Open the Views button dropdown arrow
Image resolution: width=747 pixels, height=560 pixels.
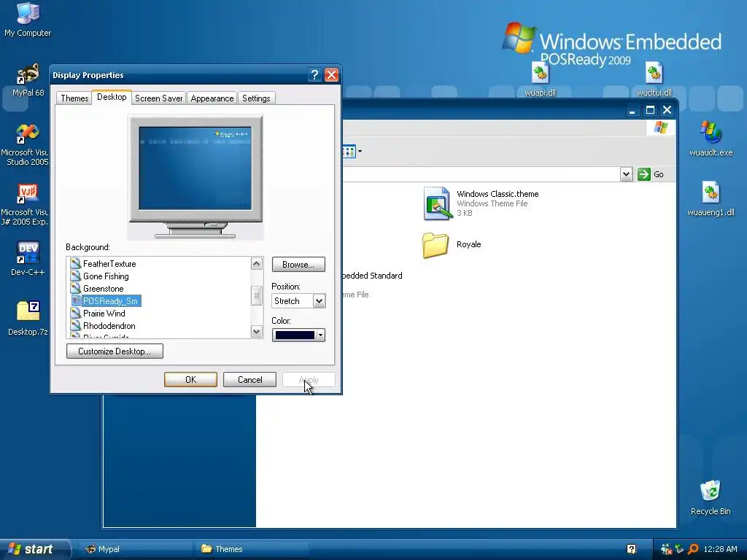(360, 152)
